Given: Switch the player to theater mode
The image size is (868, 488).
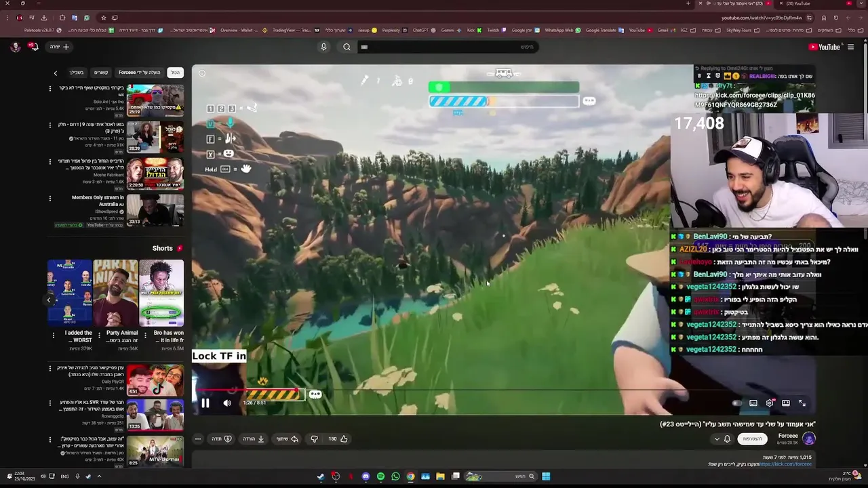Looking at the screenshot, I should (x=786, y=403).
